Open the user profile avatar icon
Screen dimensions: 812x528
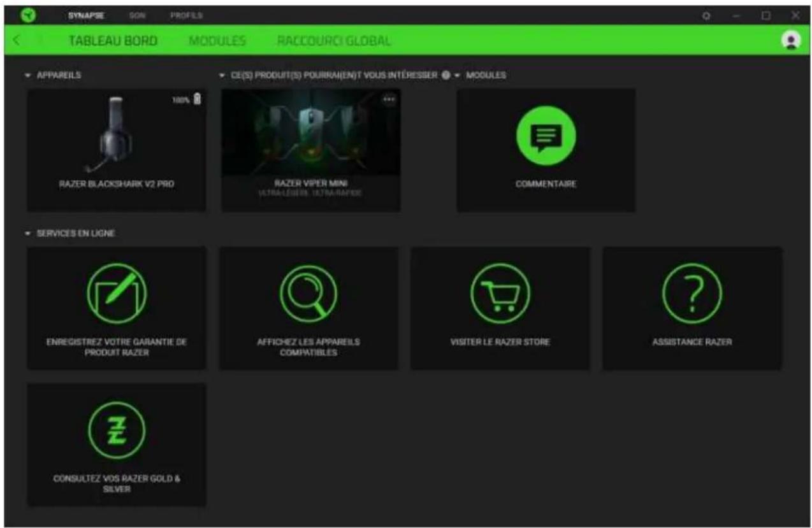791,41
